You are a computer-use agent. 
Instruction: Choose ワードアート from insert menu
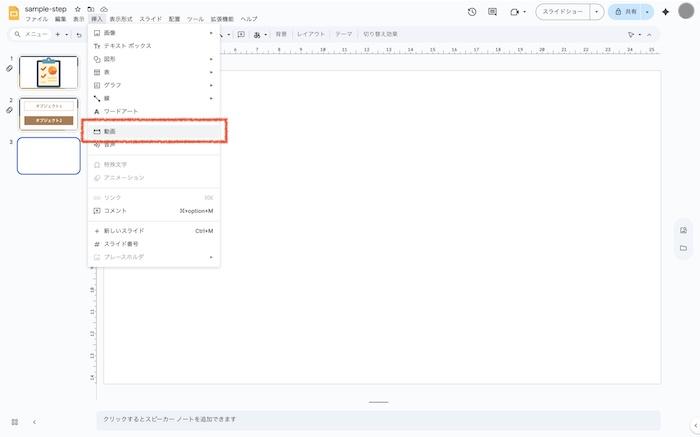coord(154,112)
